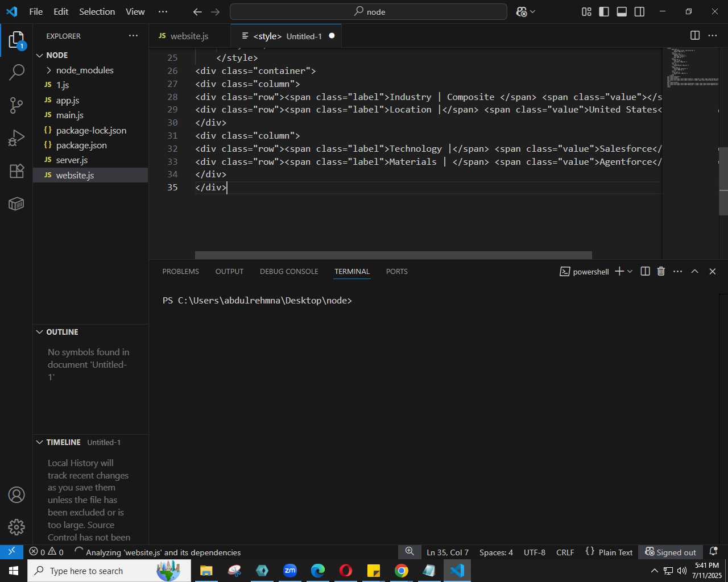Screen dimensions: 728x582
Task: Toggle the Secondary Side Bar visibility
Action: pyautogui.click(x=639, y=12)
